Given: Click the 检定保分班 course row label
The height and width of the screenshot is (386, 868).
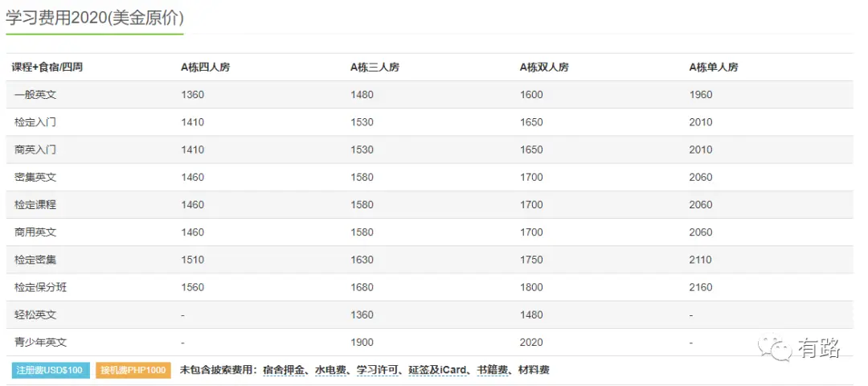Looking at the screenshot, I should pyautogui.click(x=41, y=287).
